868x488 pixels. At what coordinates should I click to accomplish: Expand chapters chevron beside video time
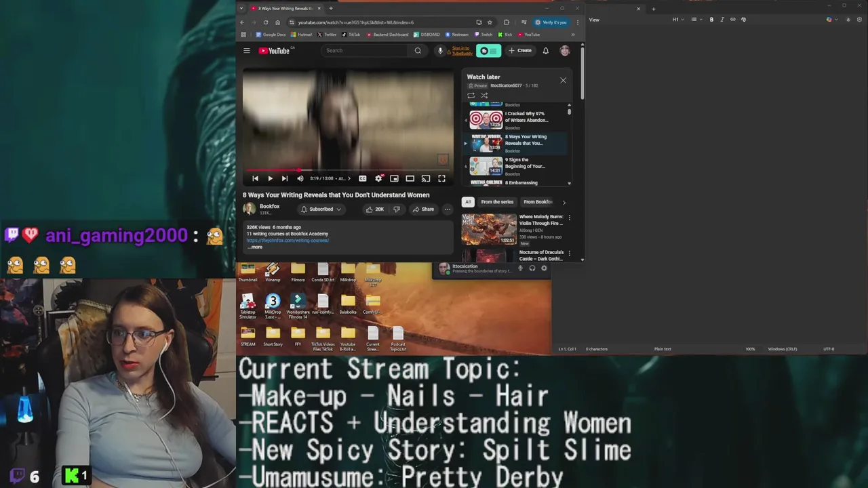tap(349, 178)
